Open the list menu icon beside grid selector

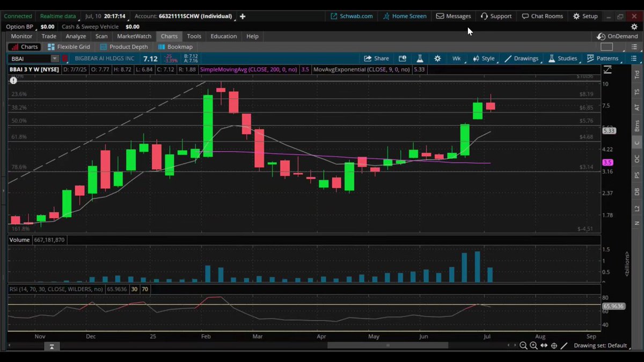coord(635,47)
